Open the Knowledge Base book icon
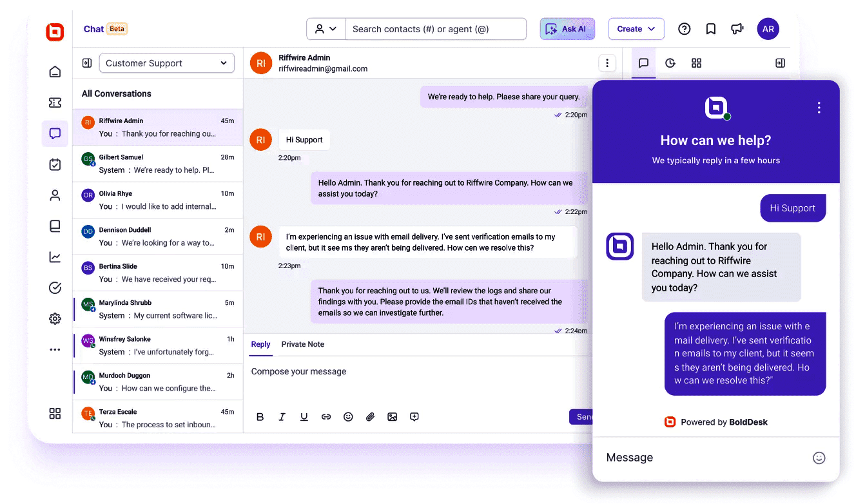Screen dimensions: 856x504 55,226
